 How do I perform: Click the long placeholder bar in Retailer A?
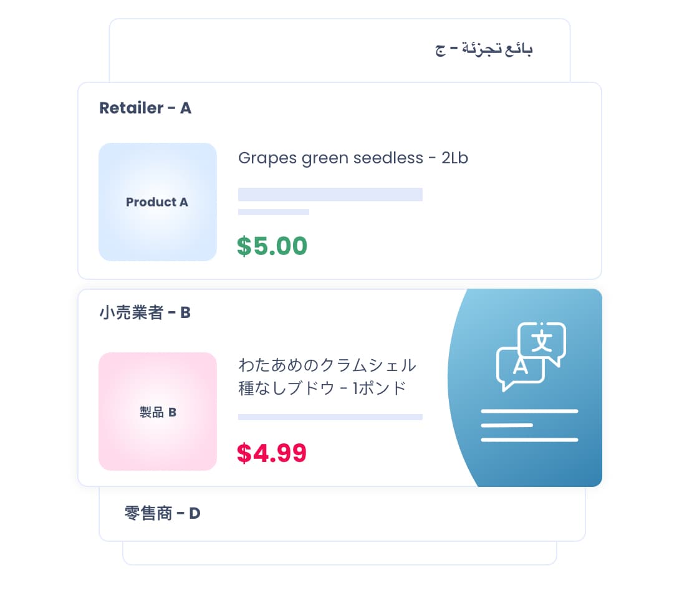click(330, 194)
